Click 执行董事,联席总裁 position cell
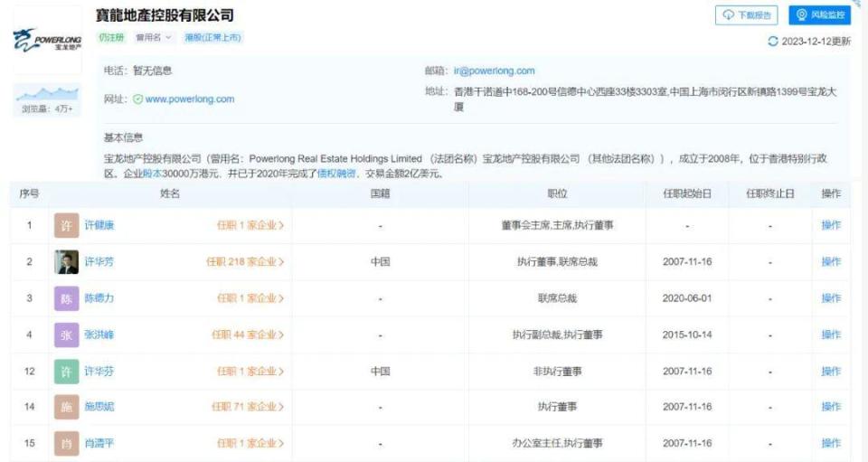868x462 pixels. coord(557,261)
